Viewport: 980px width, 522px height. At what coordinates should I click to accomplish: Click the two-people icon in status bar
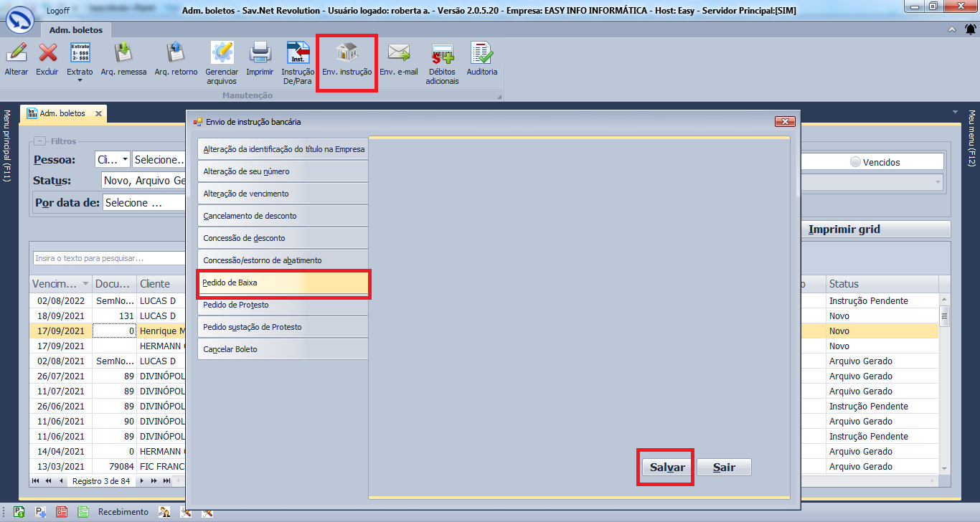164,512
